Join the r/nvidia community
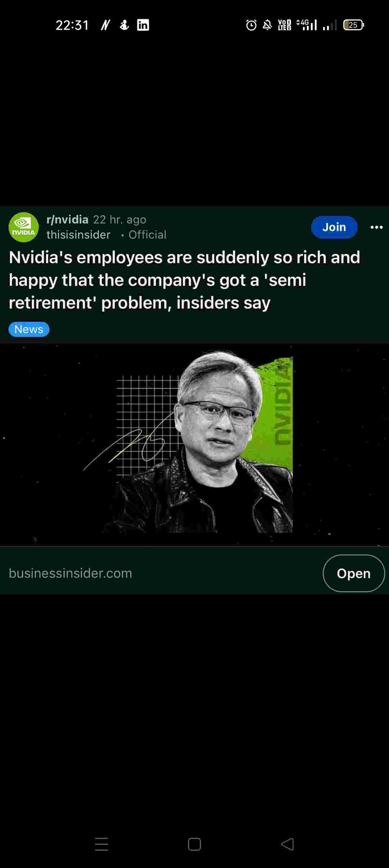The image size is (389, 868). pos(334,227)
